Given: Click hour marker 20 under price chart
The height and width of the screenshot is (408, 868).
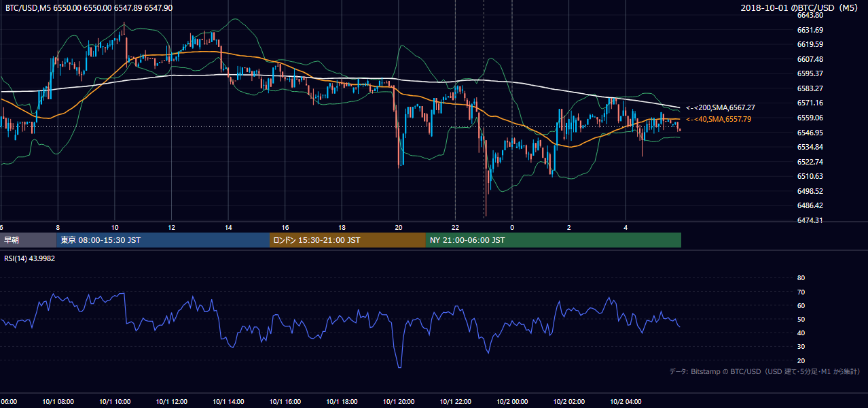Looking at the screenshot, I should coord(399,228).
